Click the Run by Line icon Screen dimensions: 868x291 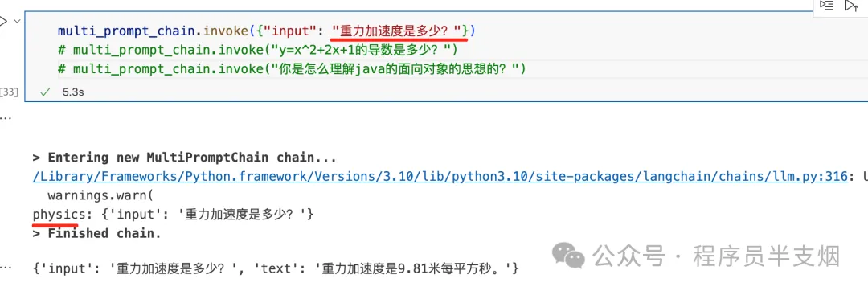coord(826,6)
